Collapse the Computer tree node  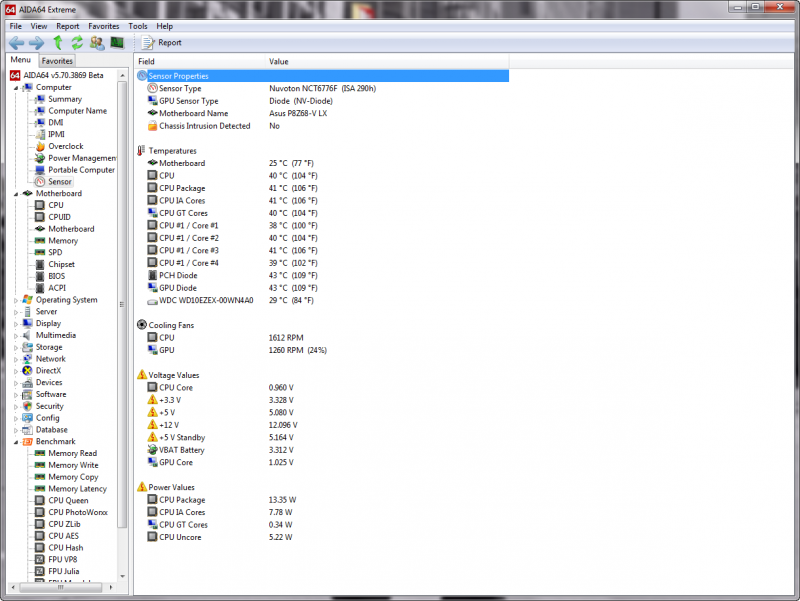pos(16,88)
